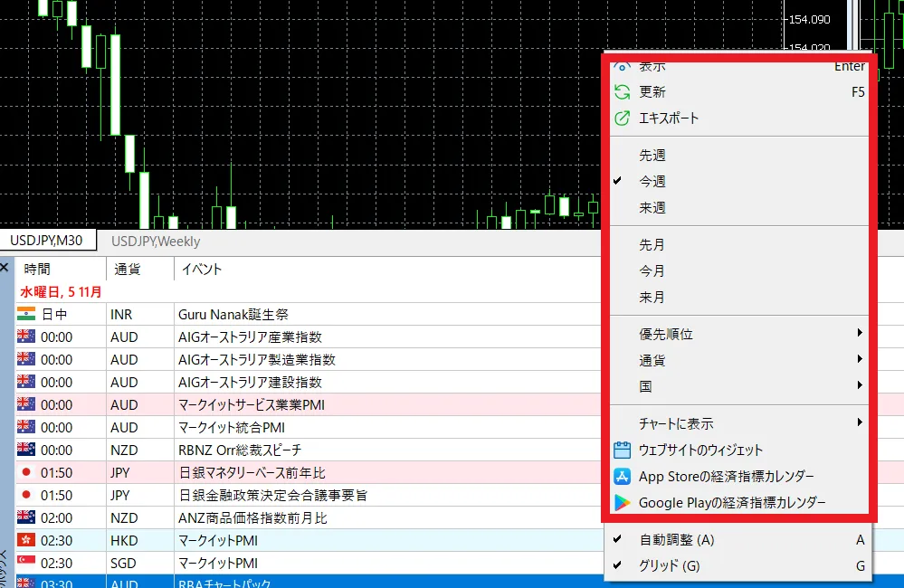Uncheck the 今週 option

(653, 181)
